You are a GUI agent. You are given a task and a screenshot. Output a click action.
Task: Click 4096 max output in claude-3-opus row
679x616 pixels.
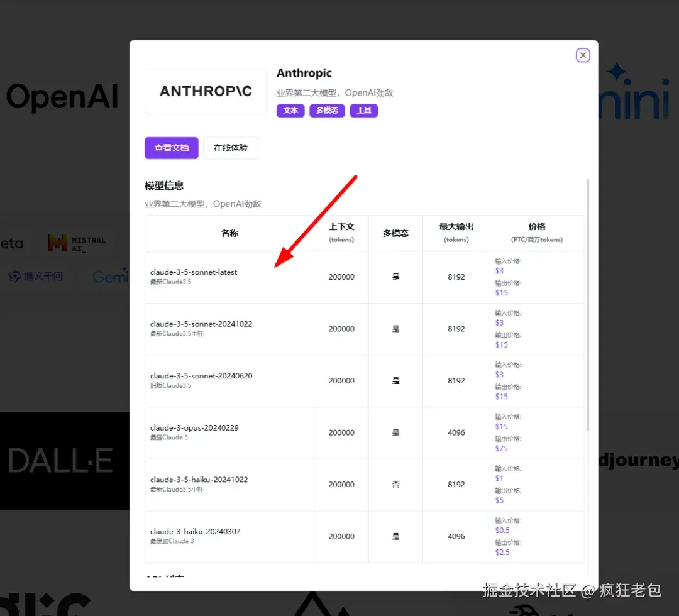pyautogui.click(x=456, y=432)
